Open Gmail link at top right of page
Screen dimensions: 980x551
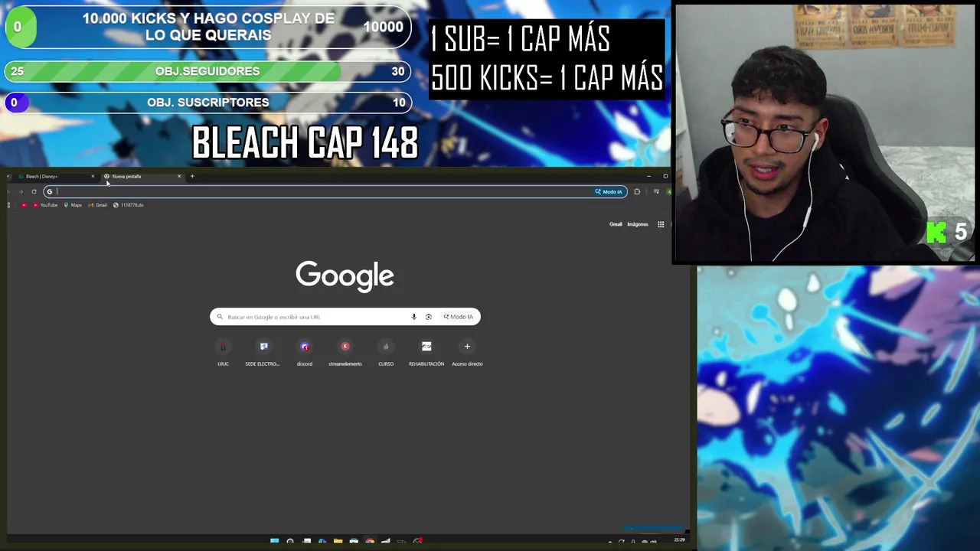[x=616, y=224]
